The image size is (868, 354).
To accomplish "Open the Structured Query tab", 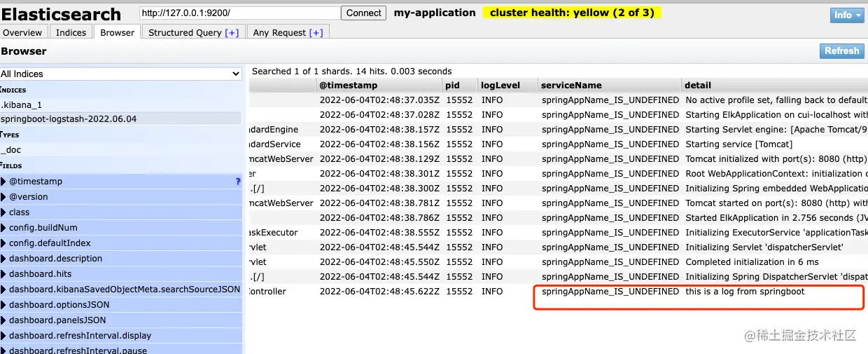I will click(x=193, y=32).
